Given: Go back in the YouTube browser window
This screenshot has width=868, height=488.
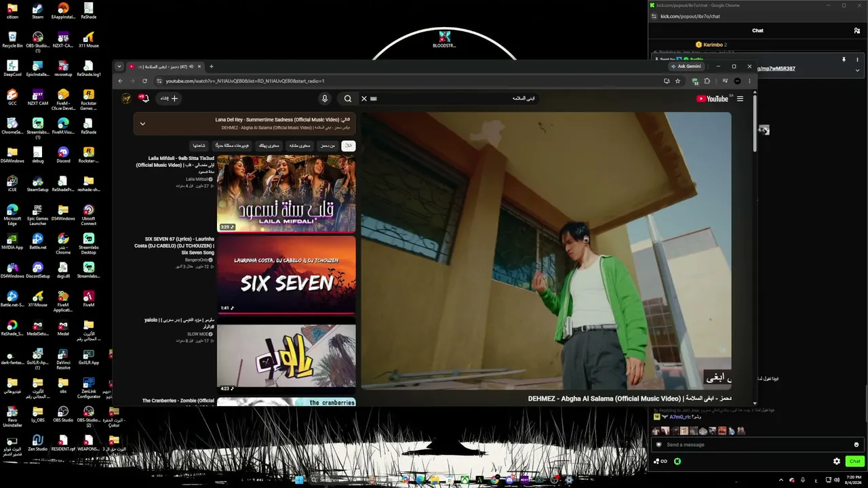Looking at the screenshot, I should (121, 81).
